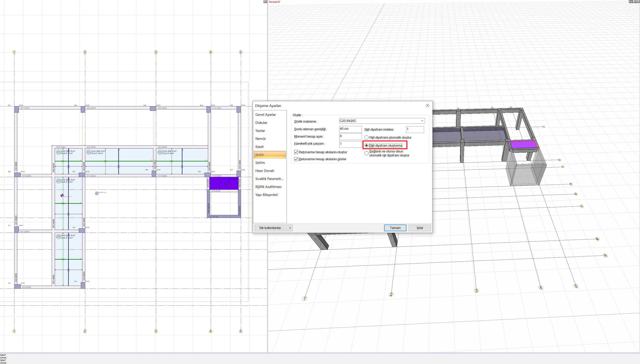
Task: Click the red-blue mass center marker in slab D19
Action: [62, 195]
